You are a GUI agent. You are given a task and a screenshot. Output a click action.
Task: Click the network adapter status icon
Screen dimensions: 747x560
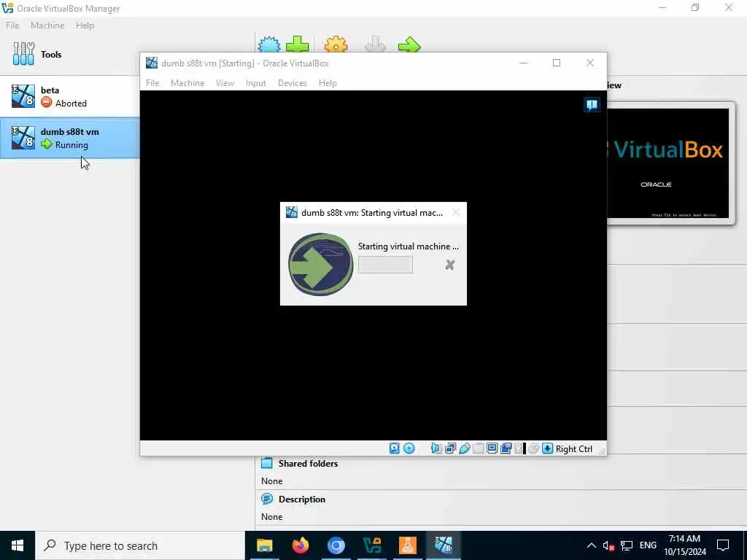(450, 448)
